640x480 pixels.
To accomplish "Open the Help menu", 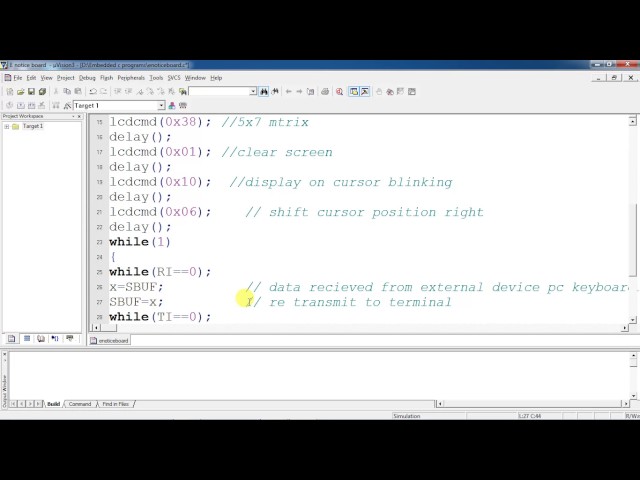I will (x=216, y=78).
